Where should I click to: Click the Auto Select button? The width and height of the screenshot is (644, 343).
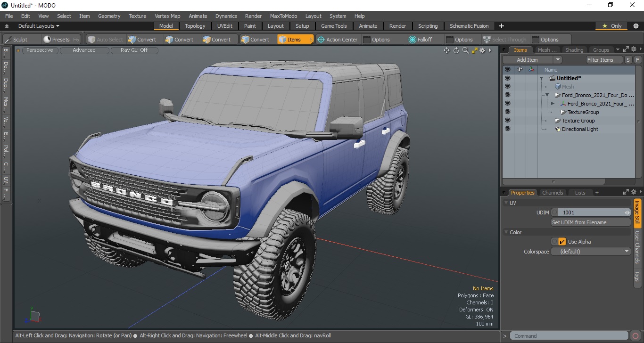pos(106,40)
